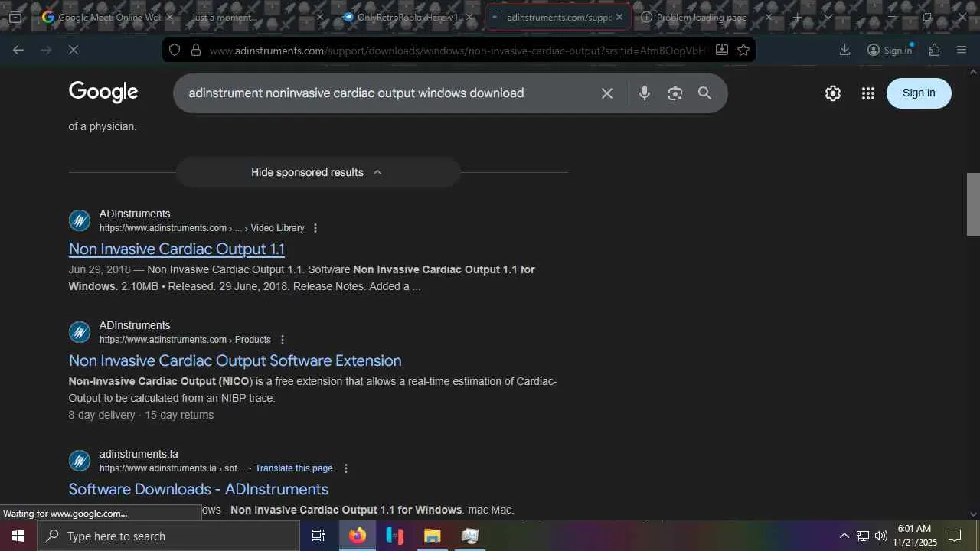Viewport: 980px width, 551px height.
Task: Close the adinstruments.com tab
Action: [619, 17]
